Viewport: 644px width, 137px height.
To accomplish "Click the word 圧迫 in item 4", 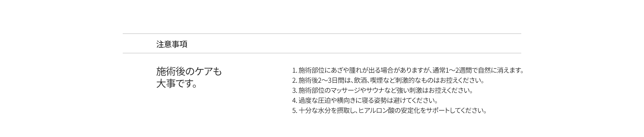I will (x=325, y=100).
